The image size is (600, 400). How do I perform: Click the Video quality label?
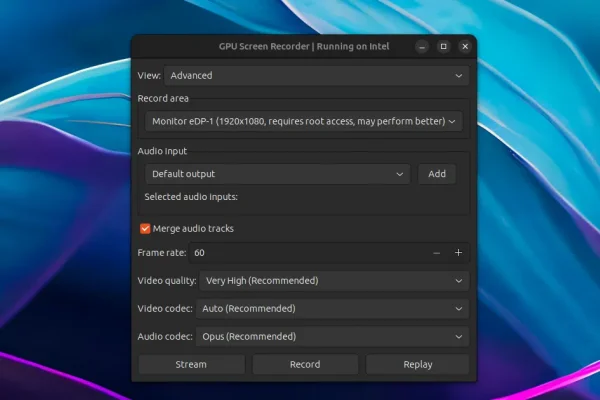[167, 281]
